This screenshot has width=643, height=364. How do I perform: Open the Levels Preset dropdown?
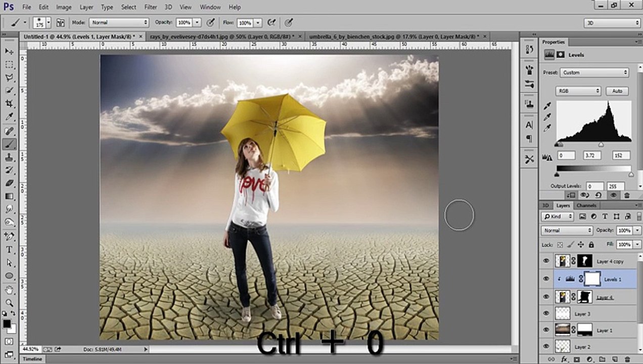[594, 72]
